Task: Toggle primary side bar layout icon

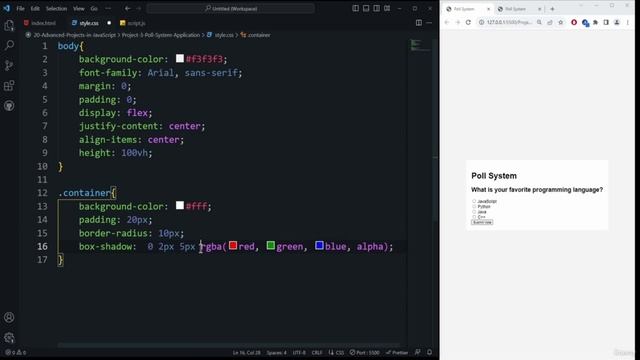Action: (x=356, y=8)
